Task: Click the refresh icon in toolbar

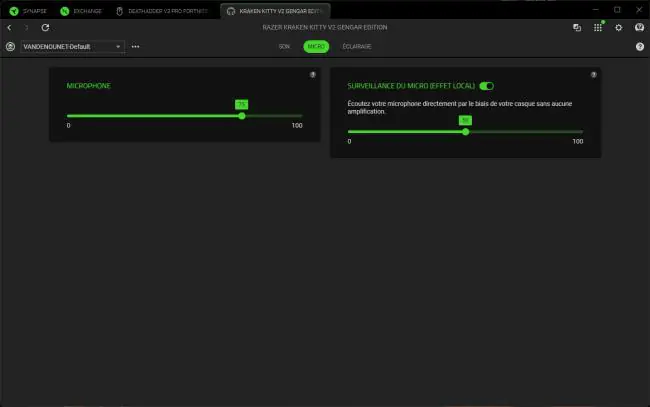Action: coord(45,27)
